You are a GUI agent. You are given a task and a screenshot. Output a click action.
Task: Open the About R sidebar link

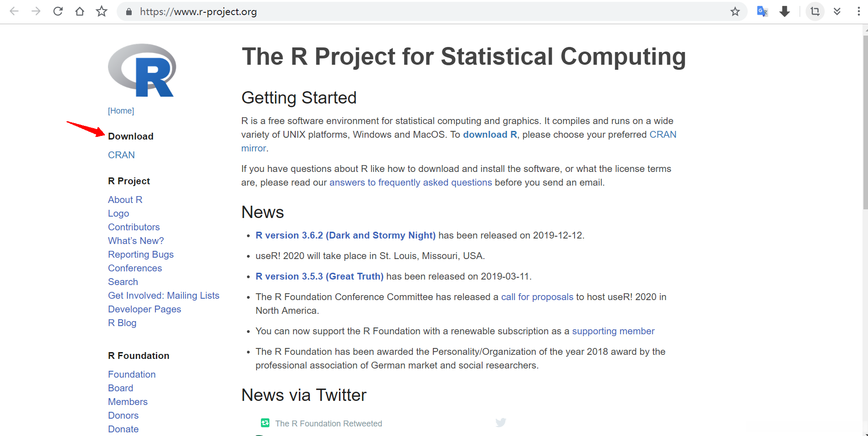(x=125, y=200)
